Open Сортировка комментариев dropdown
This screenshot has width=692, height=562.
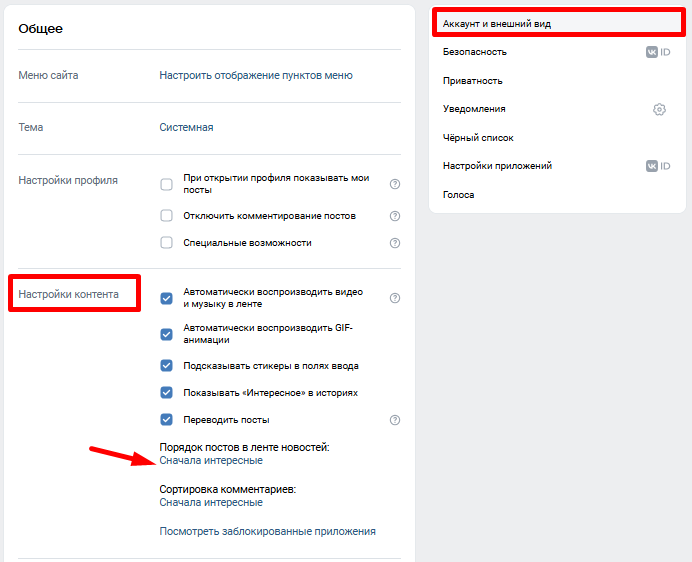click(x=211, y=503)
